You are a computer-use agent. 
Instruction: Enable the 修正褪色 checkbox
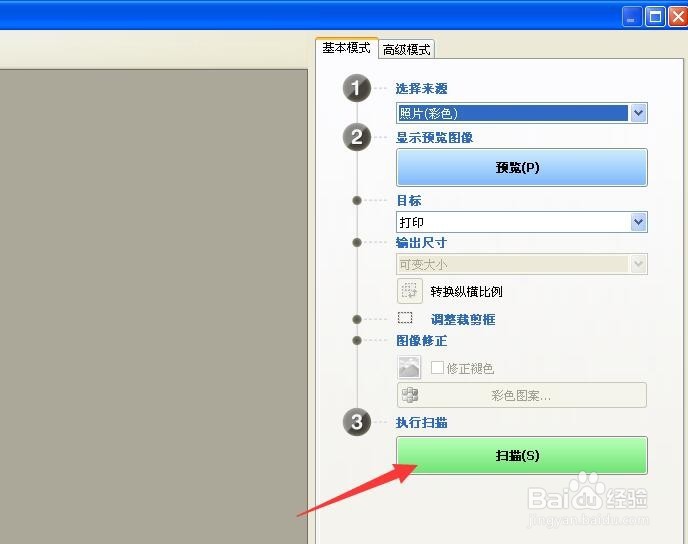[x=437, y=367]
